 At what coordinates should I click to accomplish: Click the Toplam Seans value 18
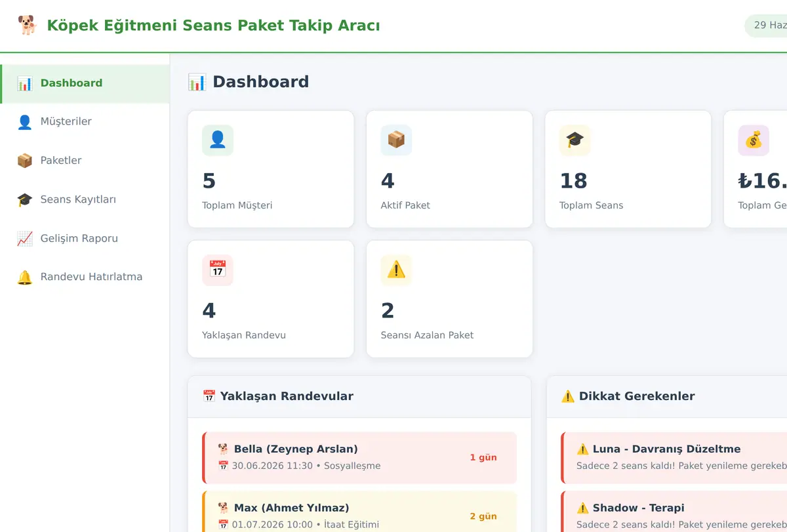coord(573,181)
